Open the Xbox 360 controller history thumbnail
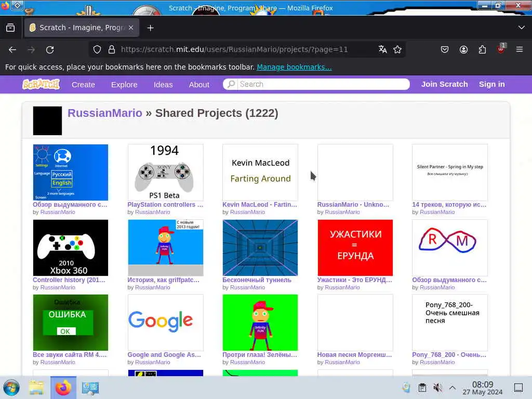 tap(71, 248)
